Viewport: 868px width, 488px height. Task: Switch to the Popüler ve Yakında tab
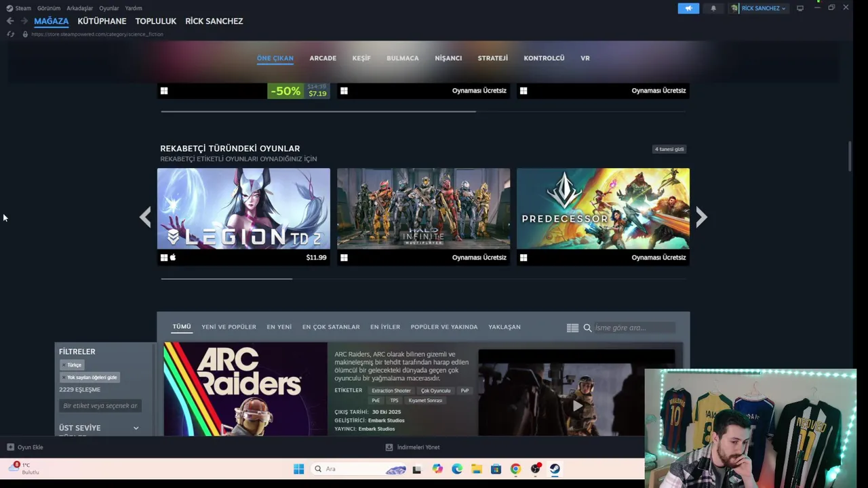444,327
